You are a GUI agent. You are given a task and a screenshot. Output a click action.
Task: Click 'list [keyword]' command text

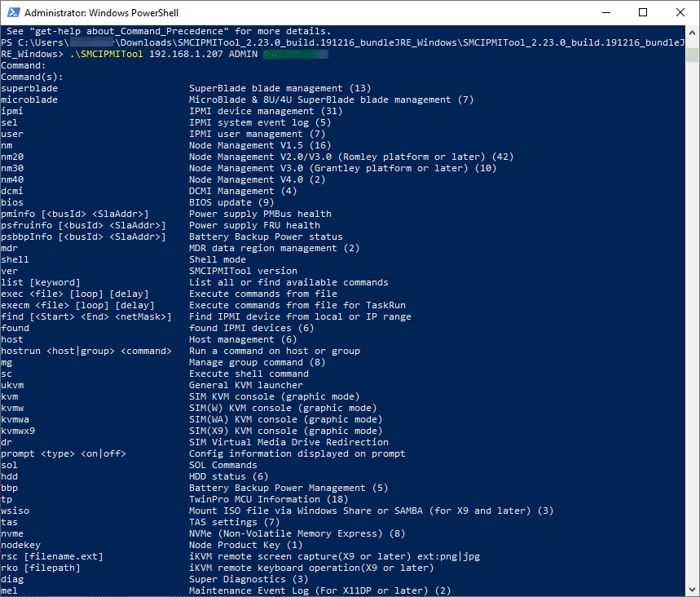[x=41, y=282]
